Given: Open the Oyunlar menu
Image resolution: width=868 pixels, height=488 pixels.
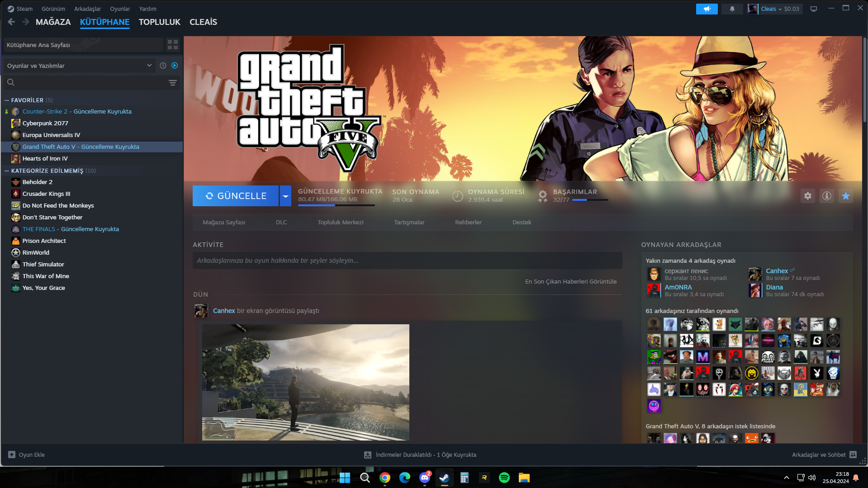Looking at the screenshot, I should (x=120, y=9).
